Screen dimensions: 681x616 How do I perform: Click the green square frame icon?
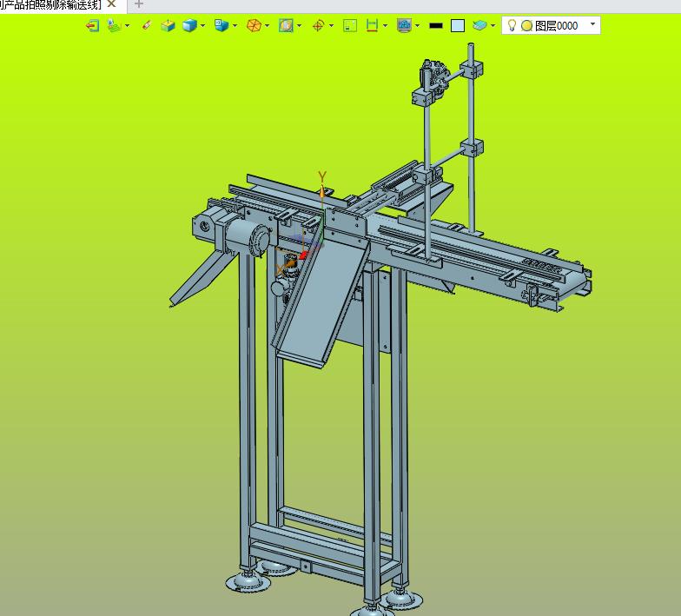pos(350,26)
